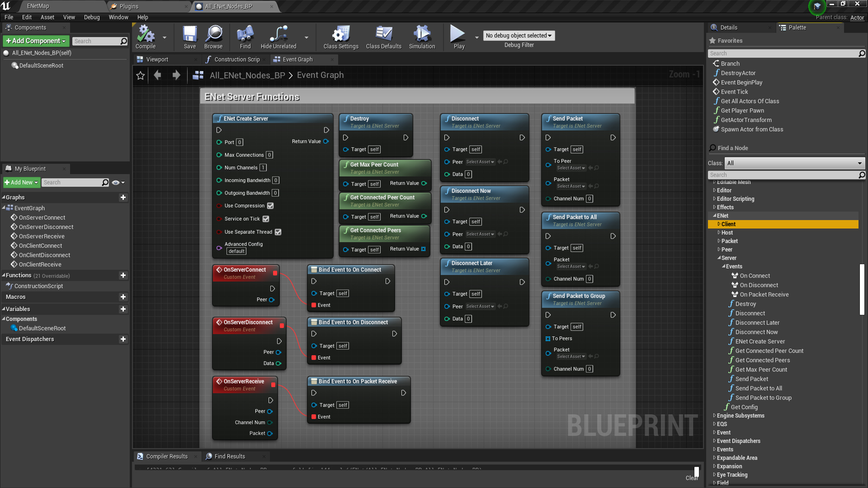The image size is (868, 488).
Task: Open the Find tool
Action: tap(245, 37)
